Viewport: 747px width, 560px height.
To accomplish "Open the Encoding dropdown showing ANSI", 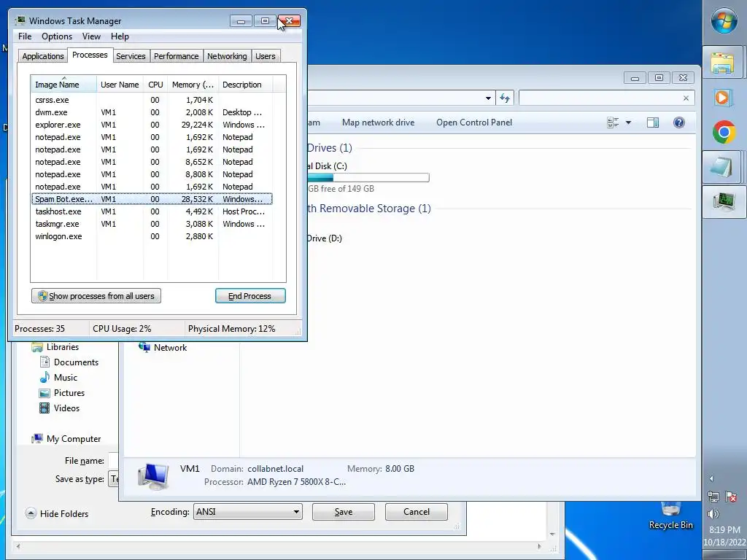I will click(248, 511).
